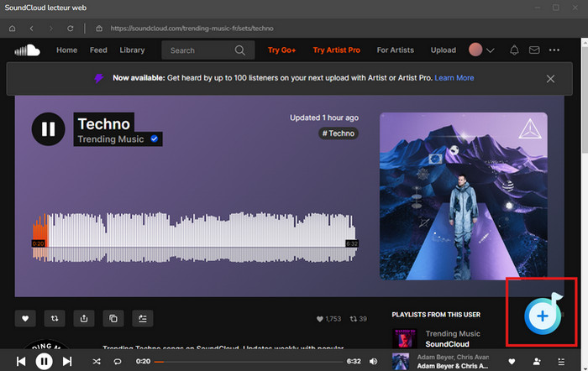Seek within the track waveform

[x=195, y=236]
